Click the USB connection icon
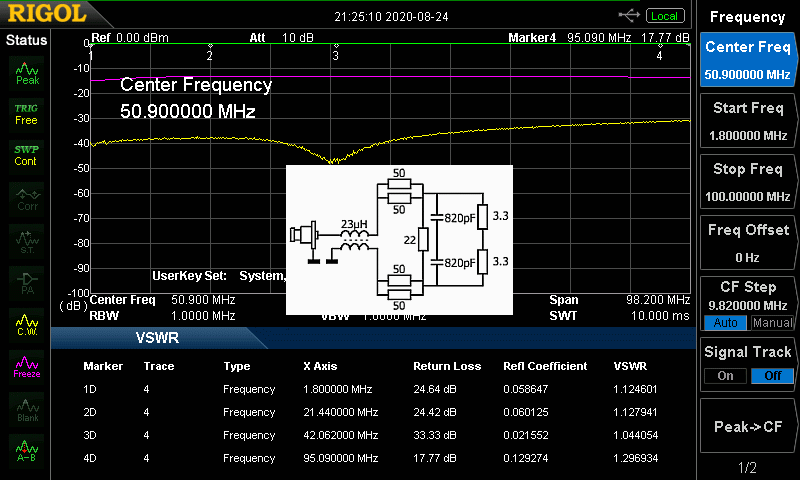This screenshot has width=800, height=480. [630, 16]
